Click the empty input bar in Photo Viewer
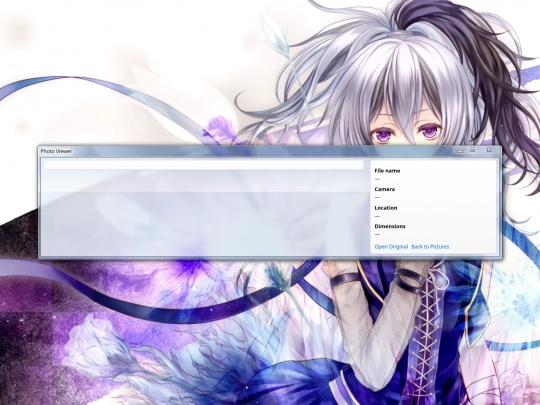The height and width of the screenshot is (405, 540). pos(204,165)
